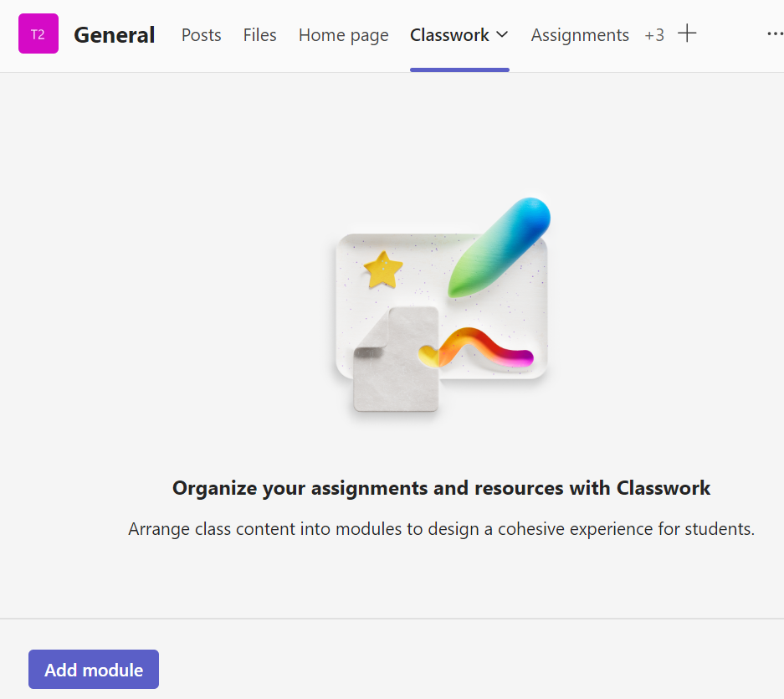Expand the Classwork tab dropdown chevron
The height and width of the screenshot is (699, 784).
point(502,35)
